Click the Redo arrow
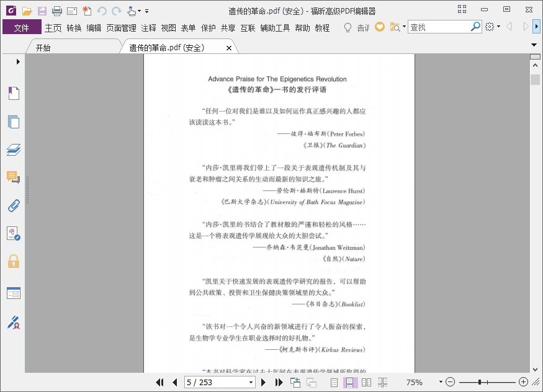 [117, 11]
